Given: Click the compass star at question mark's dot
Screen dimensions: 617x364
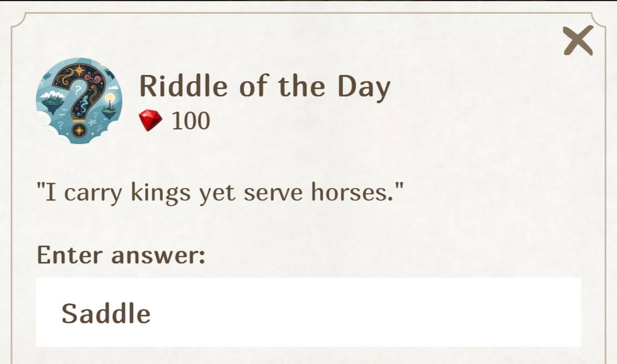Looking at the screenshot, I should [80, 129].
